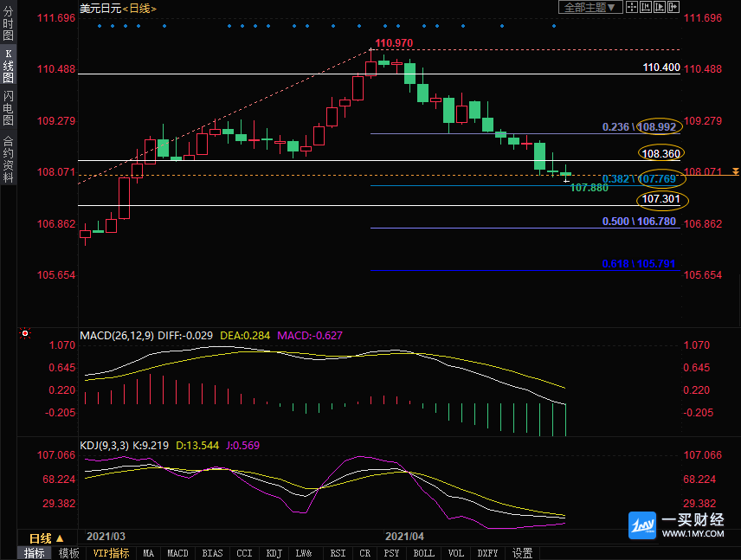Apply the CCI indicator
741x560 pixels.
coord(244,553)
